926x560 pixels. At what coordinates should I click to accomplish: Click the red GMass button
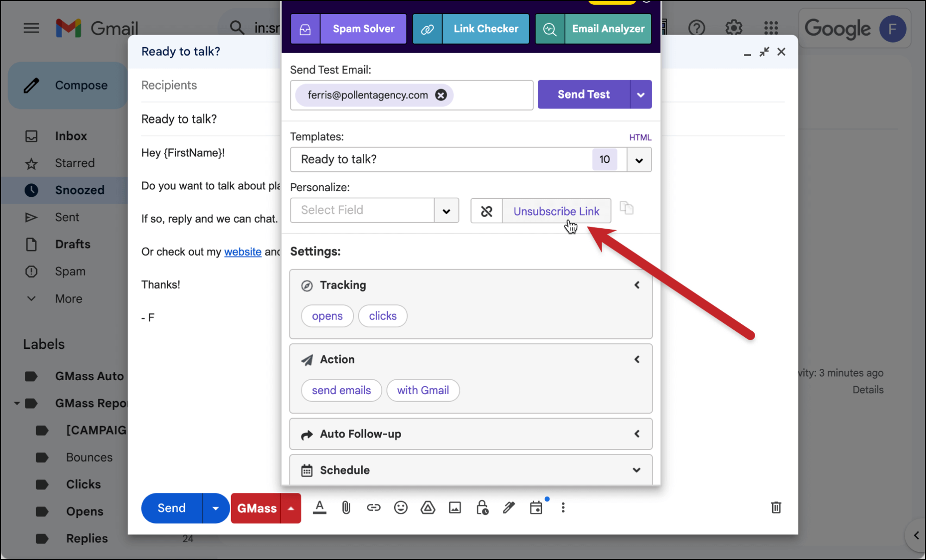257,508
